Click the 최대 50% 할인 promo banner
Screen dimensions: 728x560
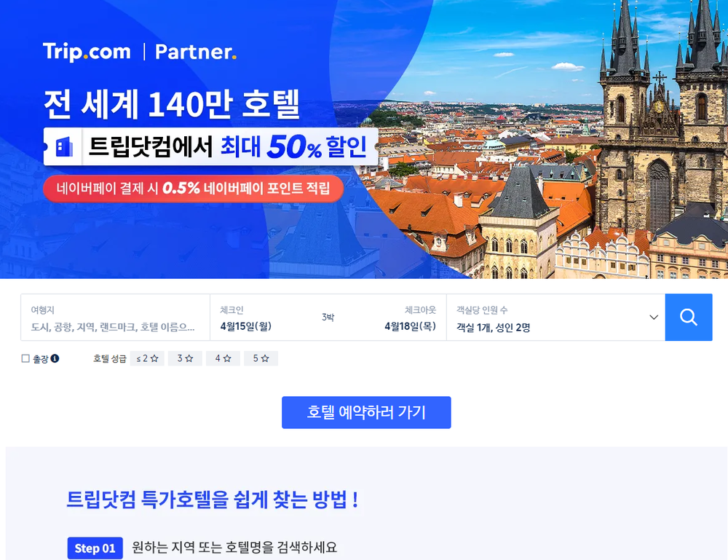coord(211,146)
